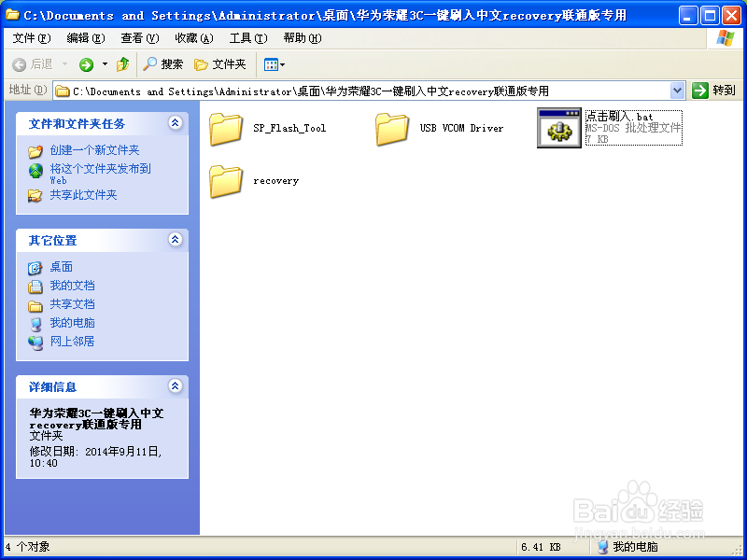Open 我的电脑 from sidebar
This screenshot has height=560, width=747.
point(73,322)
